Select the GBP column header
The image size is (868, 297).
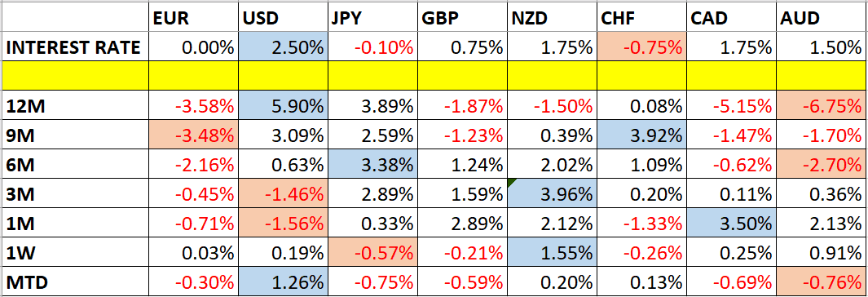[462, 18]
